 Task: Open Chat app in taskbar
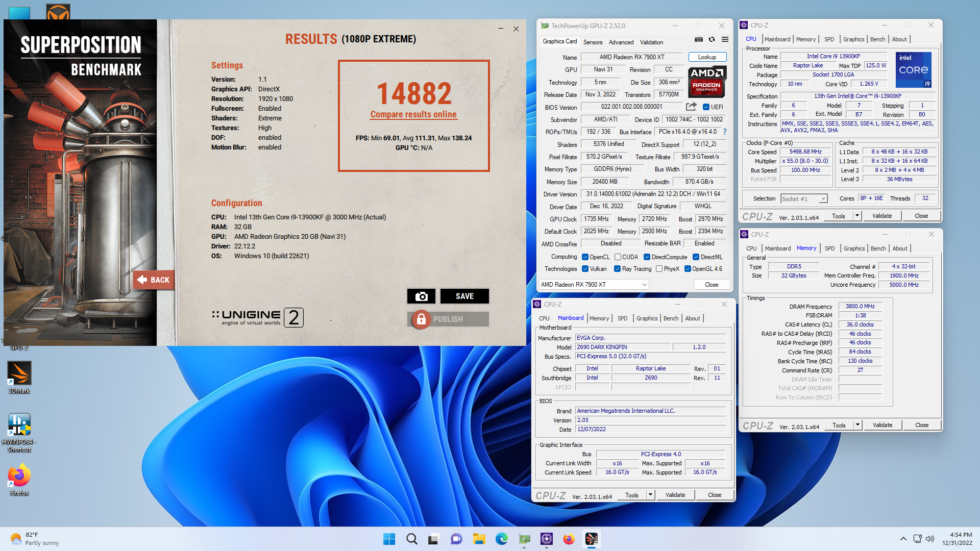456,539
